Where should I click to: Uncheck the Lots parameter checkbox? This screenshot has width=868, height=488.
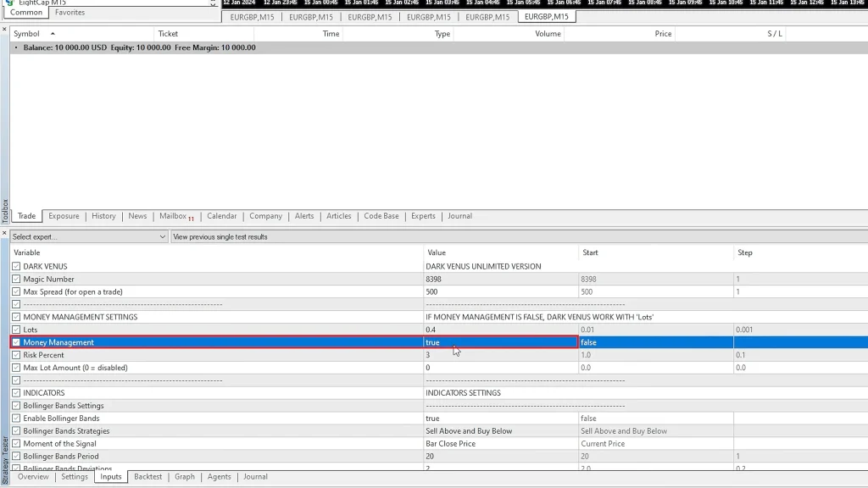(16, 330)
